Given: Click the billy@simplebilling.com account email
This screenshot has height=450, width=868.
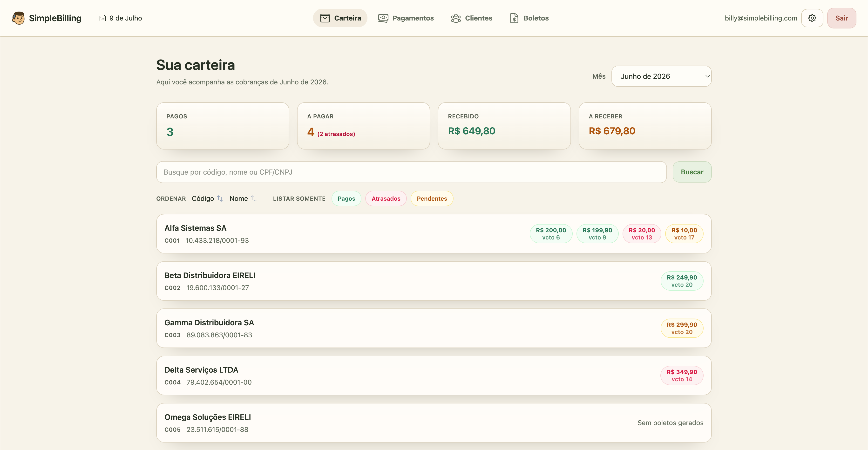Looking at the screenshot, I should [x=761, y=18].
